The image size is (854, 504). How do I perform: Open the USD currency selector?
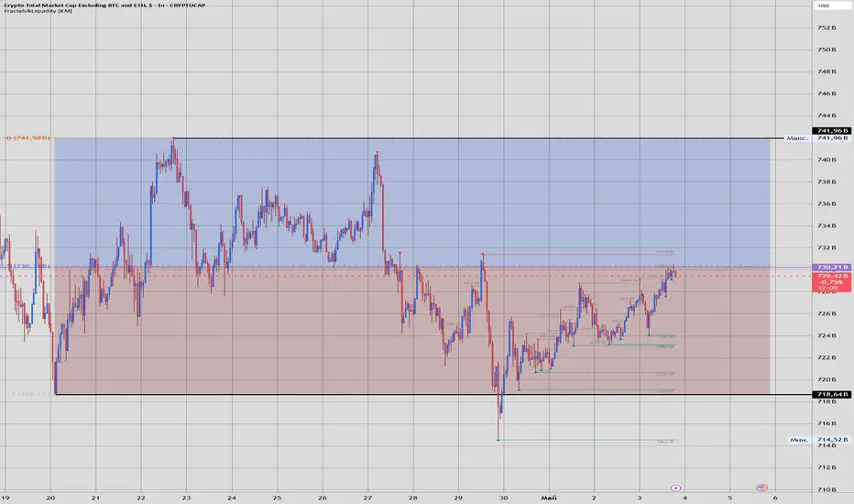[x=833, y=5]
